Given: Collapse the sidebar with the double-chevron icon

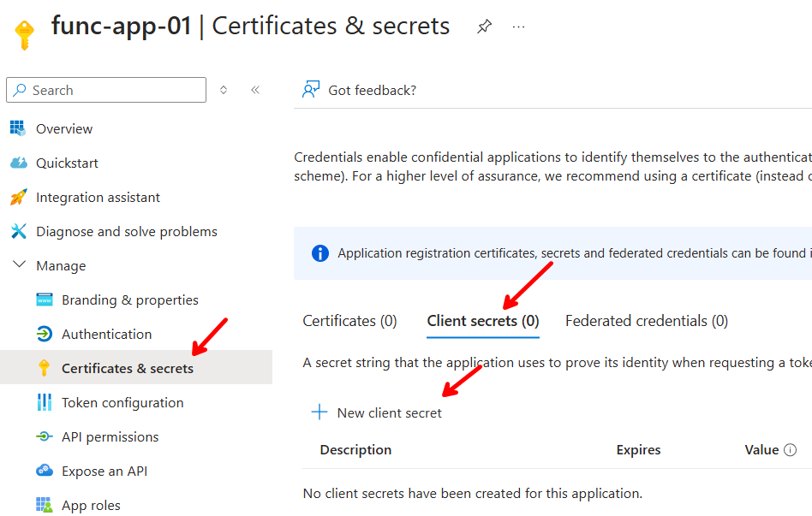Looking at the screenshot, I should pos(255,90).
